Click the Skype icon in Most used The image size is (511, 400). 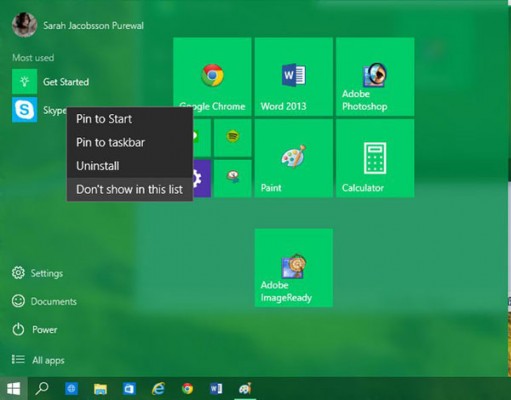tap(25, 110)
